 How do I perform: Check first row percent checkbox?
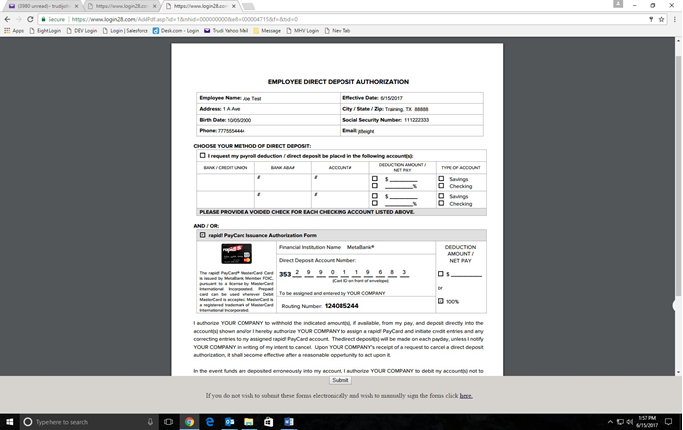click(x=375, y=186)
